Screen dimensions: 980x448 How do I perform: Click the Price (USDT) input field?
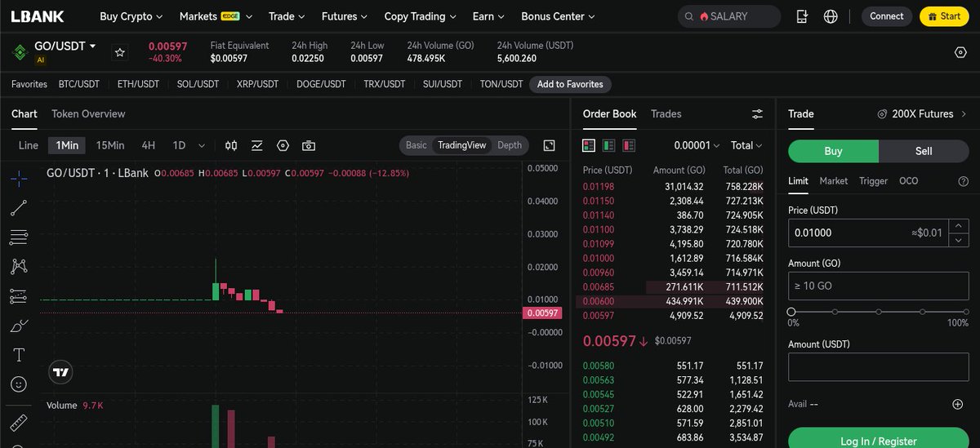[x=867, y=233]
